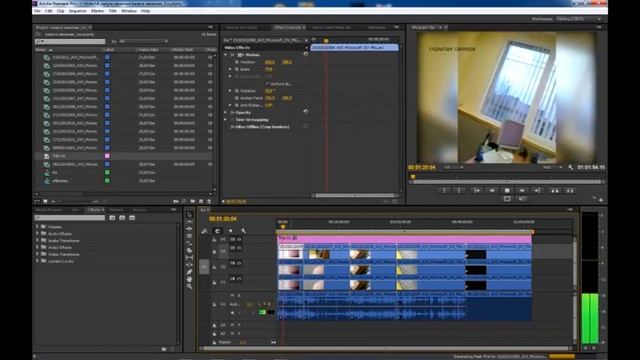Viewport: 640px width, 360px height.
Task: Click the Extract button in Program Monitor
Action: (570, 191)
